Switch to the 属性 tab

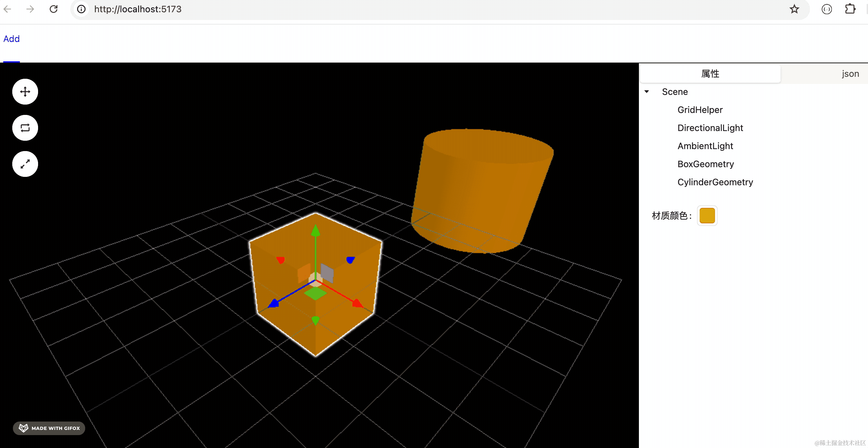tap(710, 74)
